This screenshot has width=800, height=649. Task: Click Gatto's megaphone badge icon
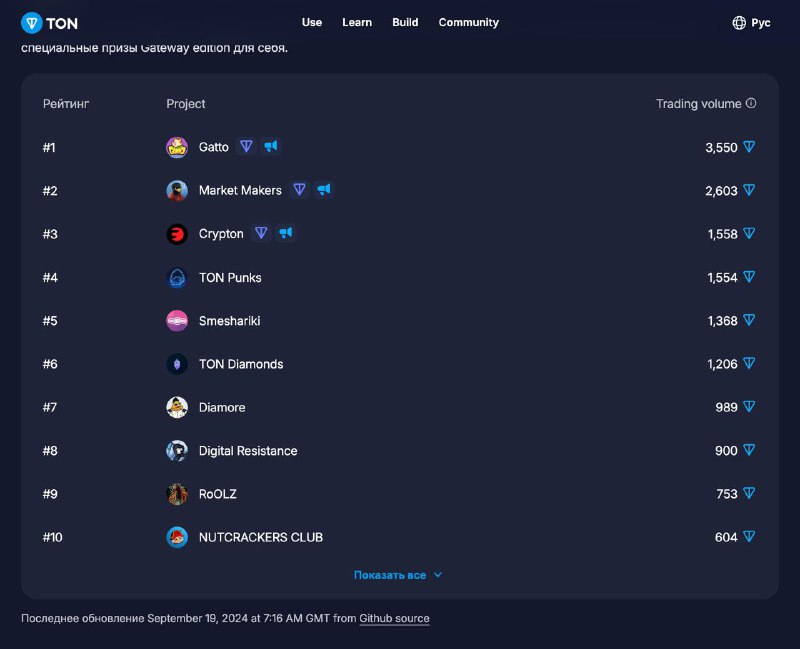click(270, 147)
